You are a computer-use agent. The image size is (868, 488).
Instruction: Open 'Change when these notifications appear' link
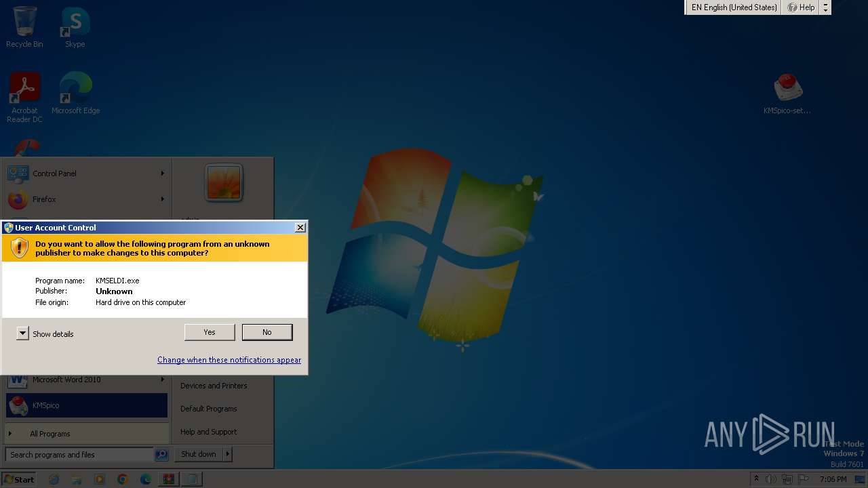click(229, 360)
